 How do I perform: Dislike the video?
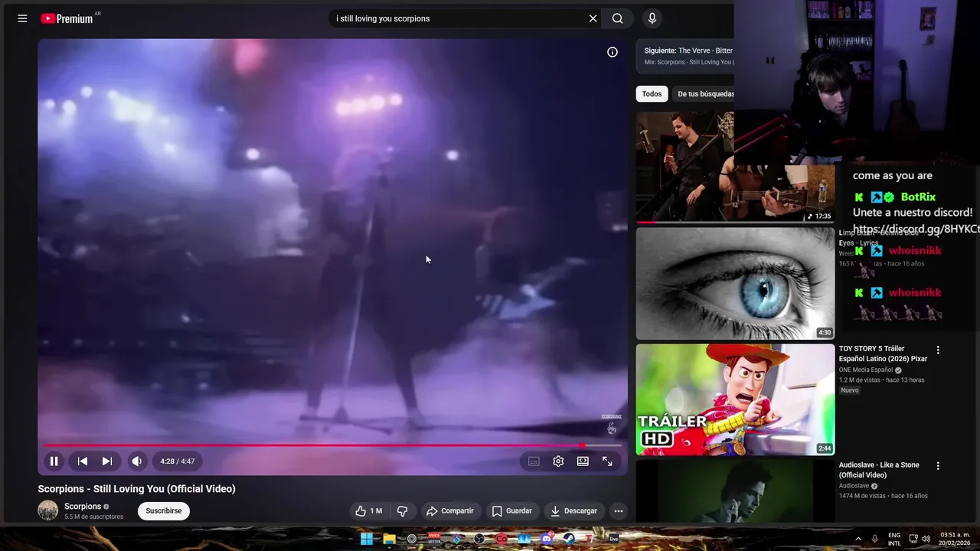[403, 511]
